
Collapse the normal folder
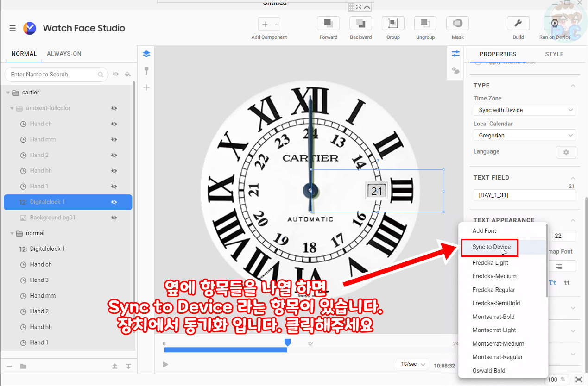(x=12, y=233)
